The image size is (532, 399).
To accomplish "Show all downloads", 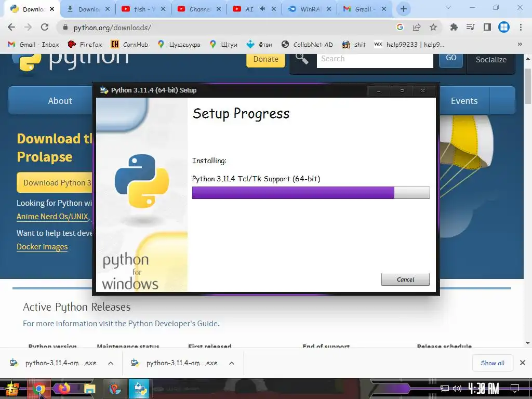I will 493,363.
